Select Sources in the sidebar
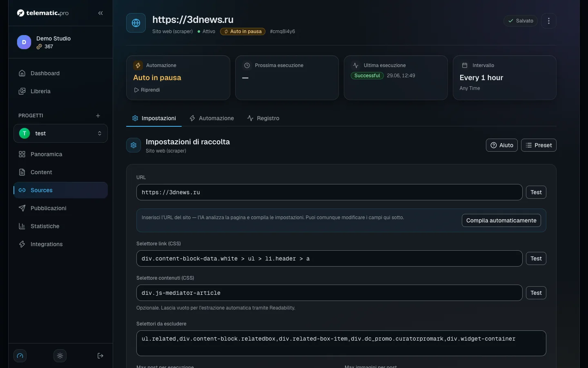 point(60,190)
